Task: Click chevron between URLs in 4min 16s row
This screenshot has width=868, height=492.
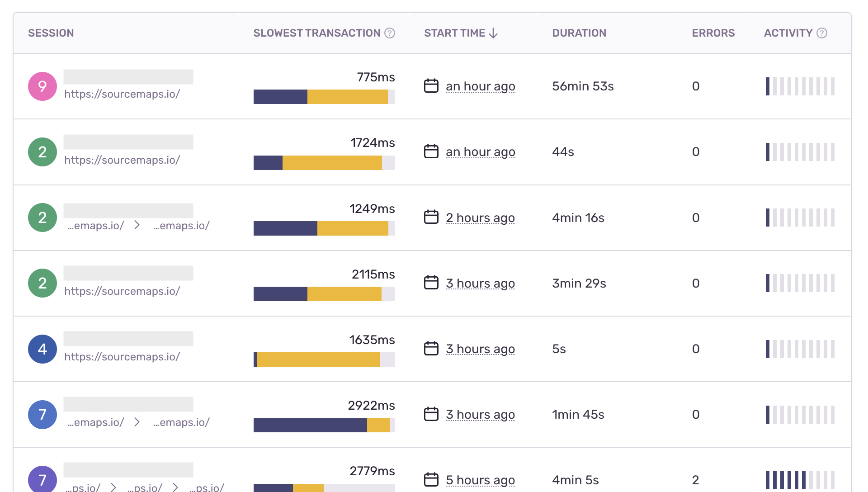Action: pyautogui.click(x=137, y=225)
